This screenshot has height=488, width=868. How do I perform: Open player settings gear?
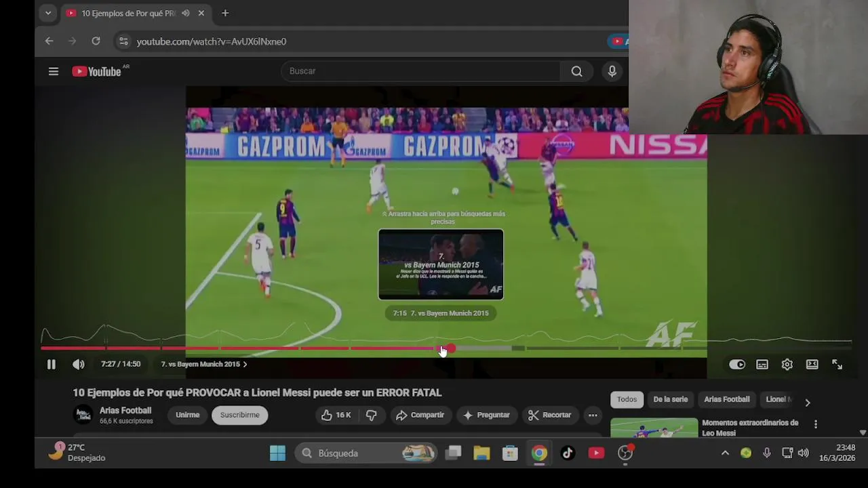click(787, 365)
